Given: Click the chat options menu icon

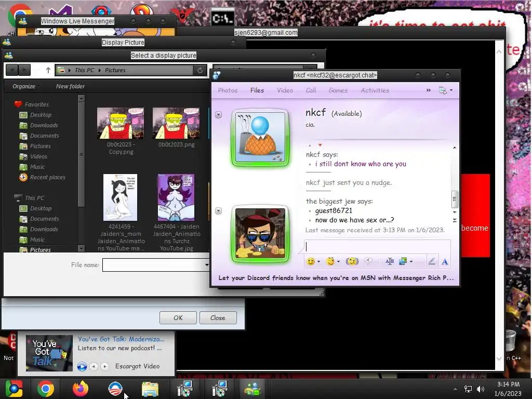Looking at the screenshot, I should click(443, 90).
